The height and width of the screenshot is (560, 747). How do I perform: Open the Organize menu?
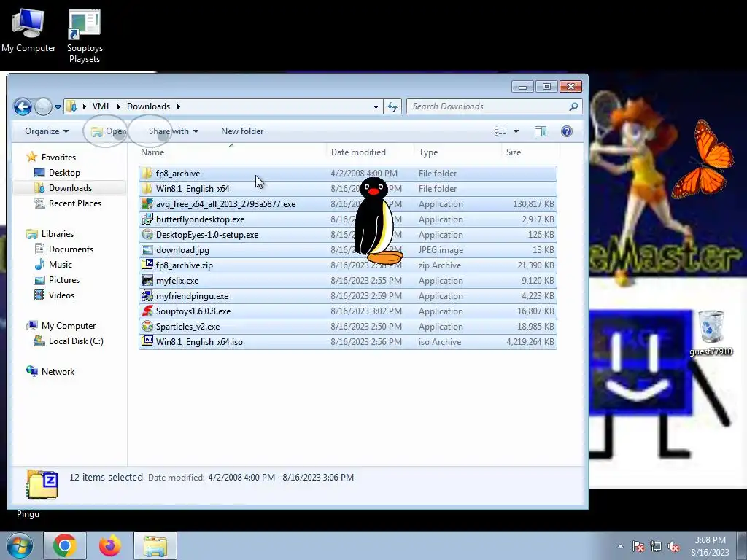click(x=47, y=131)
